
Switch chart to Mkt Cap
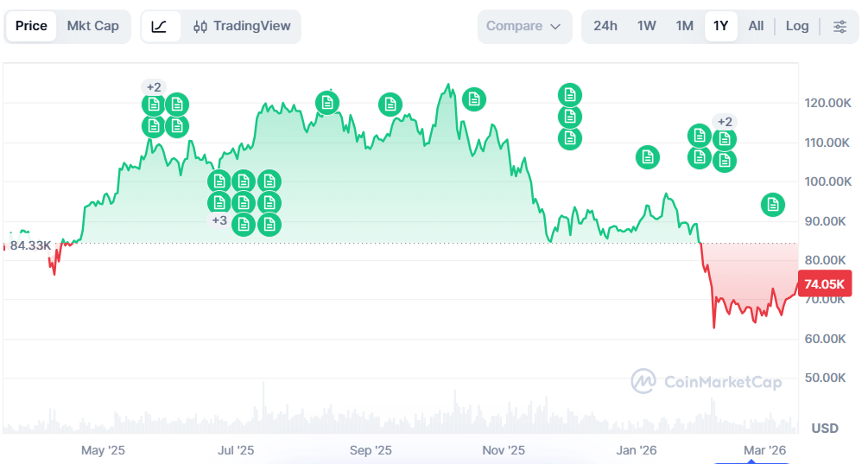click(93, 26)
